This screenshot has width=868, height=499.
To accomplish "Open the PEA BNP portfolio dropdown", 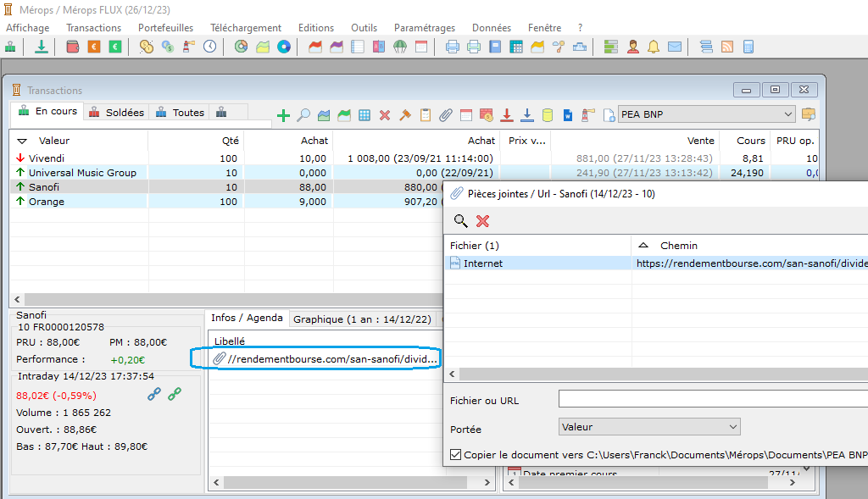I will [x=706, y=114].
